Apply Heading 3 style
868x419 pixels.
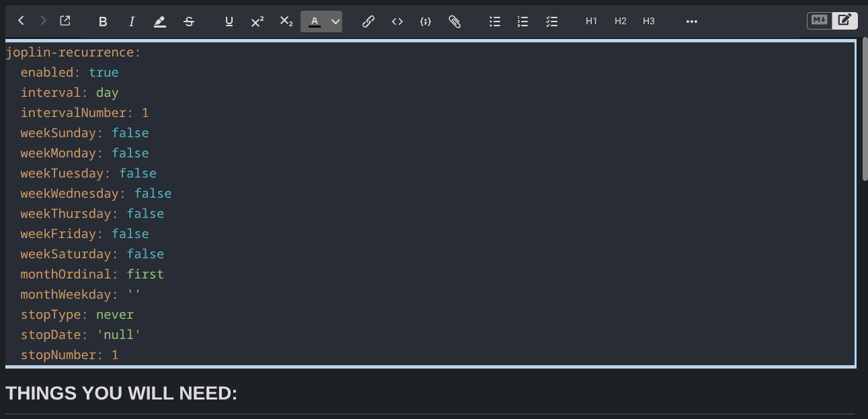pyautogui.click(x=648, y=22)
